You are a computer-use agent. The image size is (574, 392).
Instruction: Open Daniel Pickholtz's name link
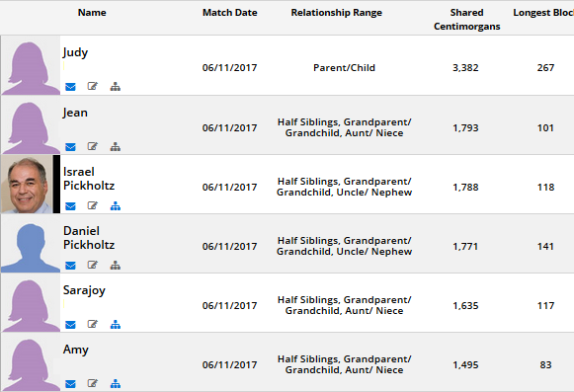click(89, 238)
